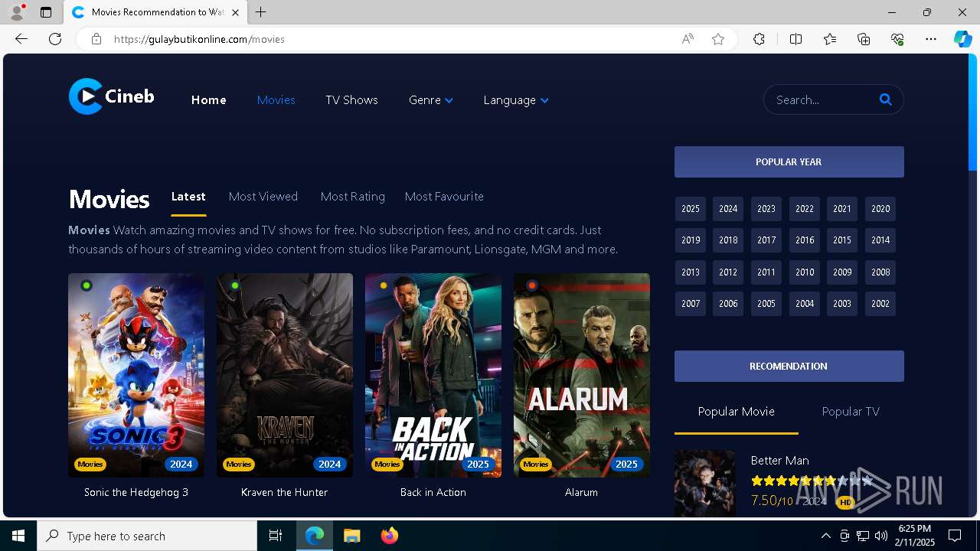This screenshot has height=551, width=980.
Task: Switch to Most Viewed tab
Action: 263,197
